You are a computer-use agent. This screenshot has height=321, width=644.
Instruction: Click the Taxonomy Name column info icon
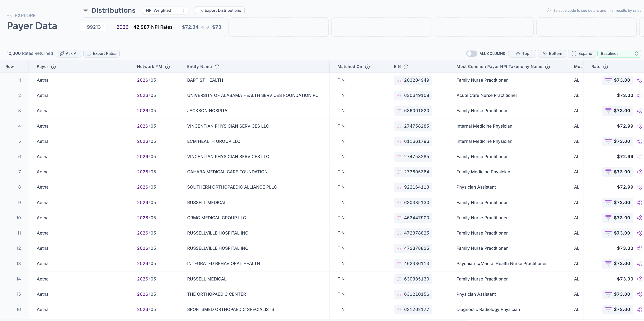pos(547,67)
